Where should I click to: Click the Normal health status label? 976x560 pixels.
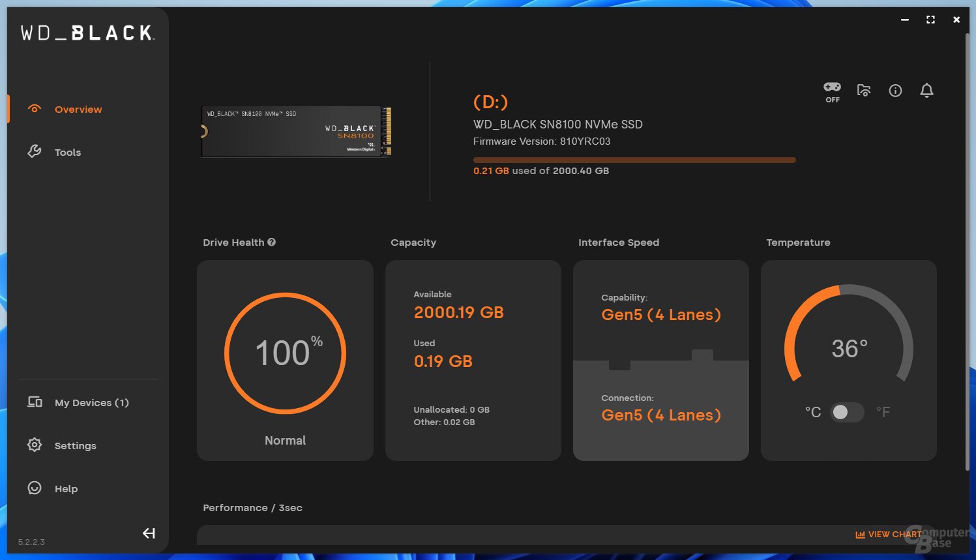286,441
